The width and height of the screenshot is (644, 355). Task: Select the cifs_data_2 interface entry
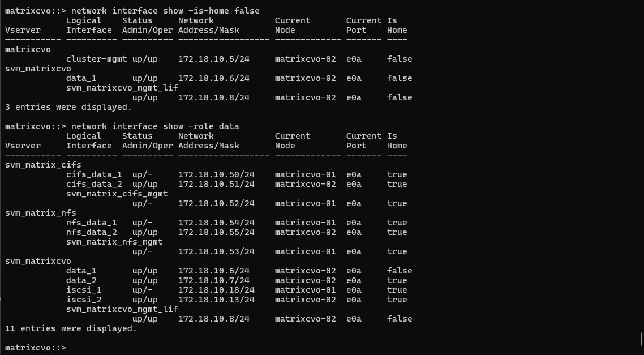point(93,184)
